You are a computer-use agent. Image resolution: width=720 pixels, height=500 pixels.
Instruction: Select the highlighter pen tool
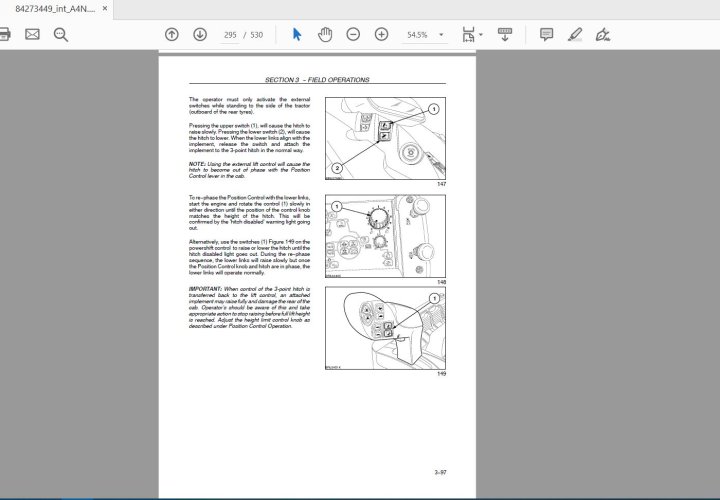tap(575, 34)
